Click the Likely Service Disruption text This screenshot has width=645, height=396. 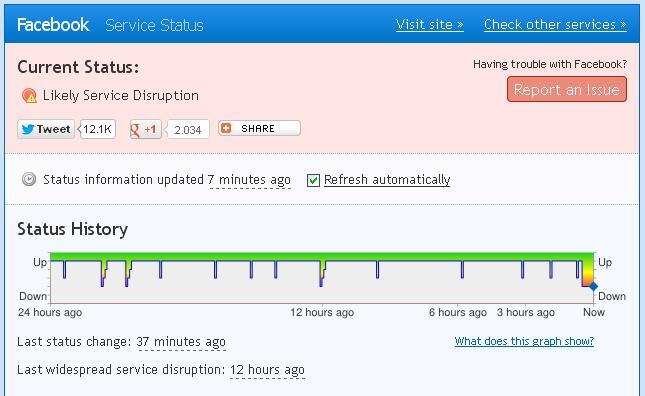[x=121, y=96]
